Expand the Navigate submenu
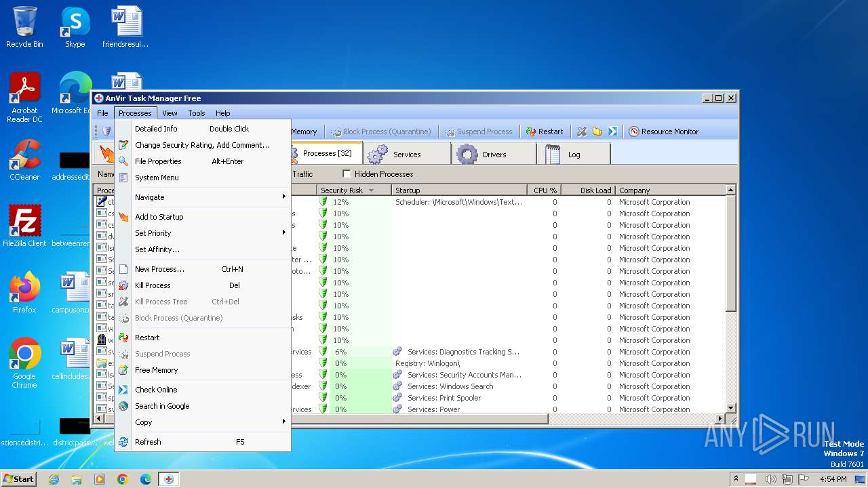Viewport: 868px width, 488px height. tap(203, 197)
